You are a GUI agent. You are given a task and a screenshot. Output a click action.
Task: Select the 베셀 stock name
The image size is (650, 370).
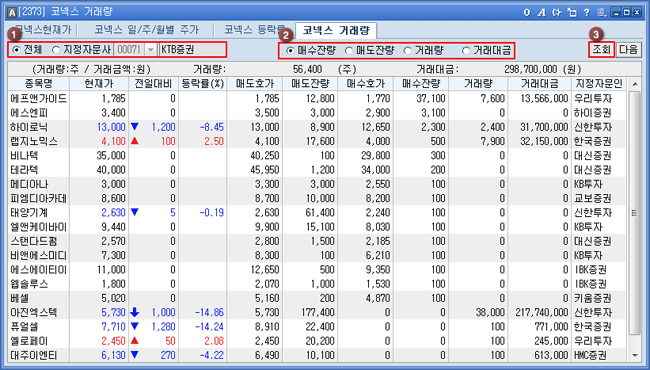(x=19, y=298)
